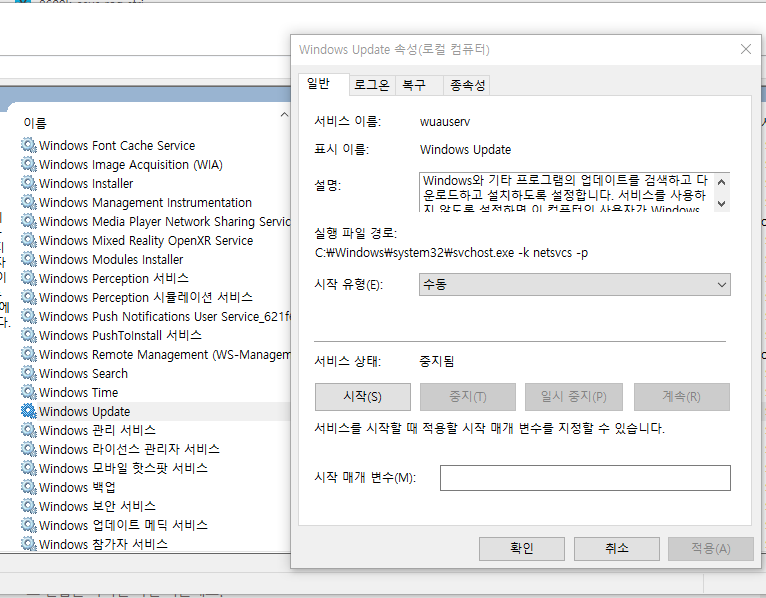The height and width of the screenshot is (598, 766).
Task: Select Windows 업데이트 메딕 서비스 row
Action: click(x=155, y=525)
